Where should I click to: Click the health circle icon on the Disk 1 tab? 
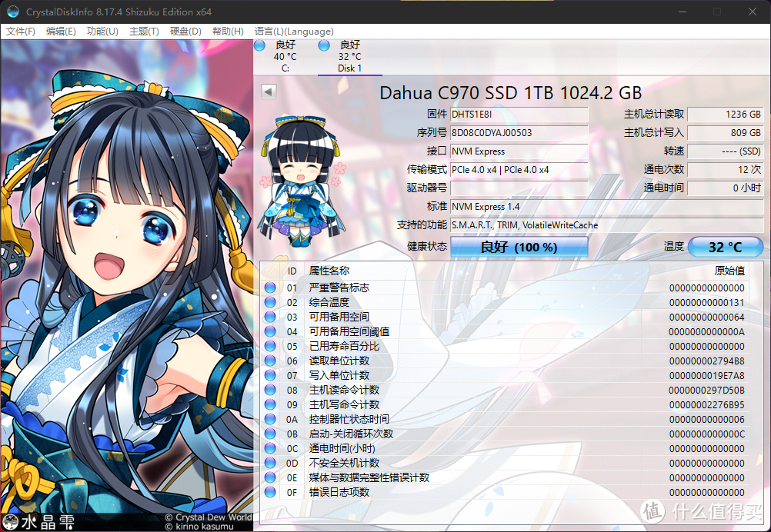324,46
